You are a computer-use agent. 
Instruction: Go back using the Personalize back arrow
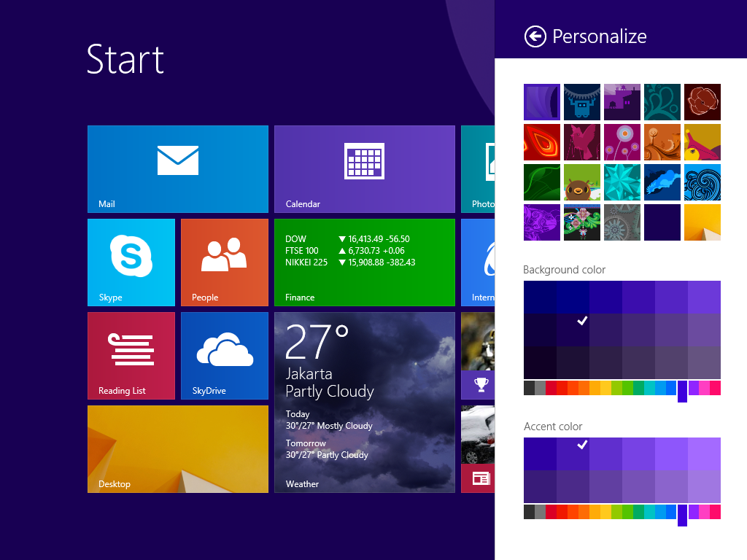[535, 36]
